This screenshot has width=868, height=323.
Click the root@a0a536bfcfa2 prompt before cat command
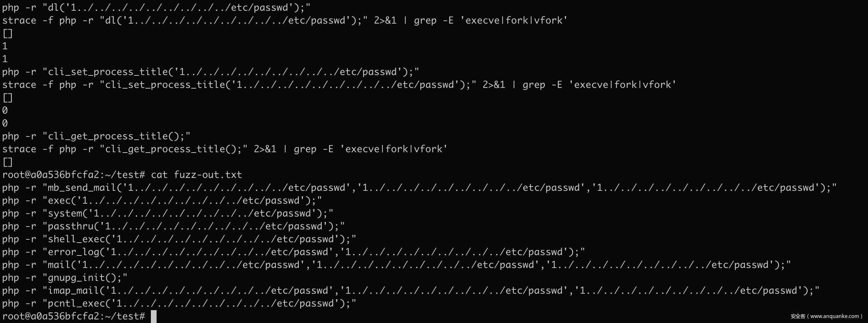point(73,175)
